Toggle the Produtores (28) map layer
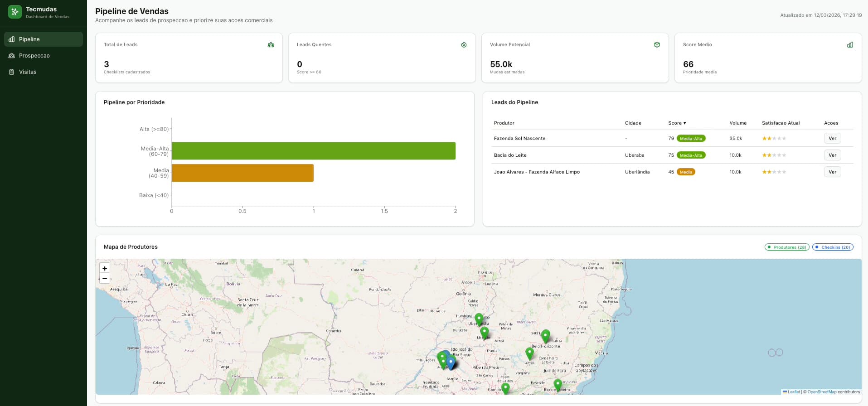This screenshot has height=406, width=868. click(x=787, y=247)
